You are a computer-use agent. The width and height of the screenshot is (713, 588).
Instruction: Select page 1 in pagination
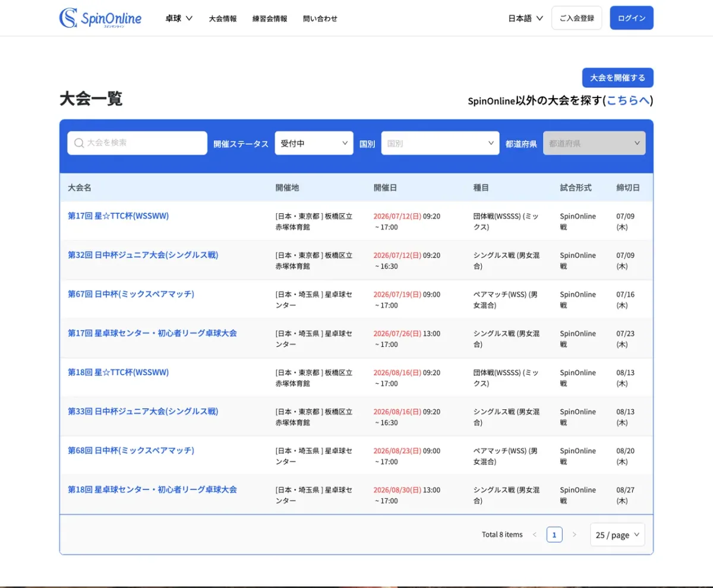554,535
